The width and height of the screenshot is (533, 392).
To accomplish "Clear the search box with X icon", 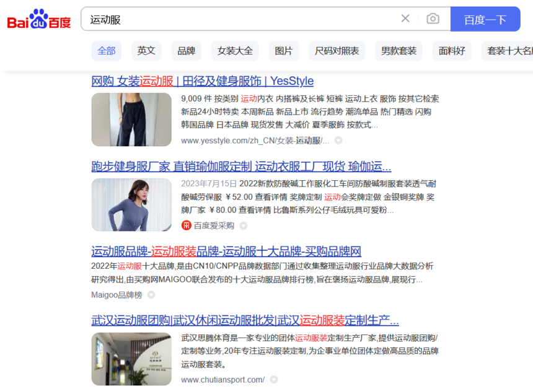I will pos(405,19).
